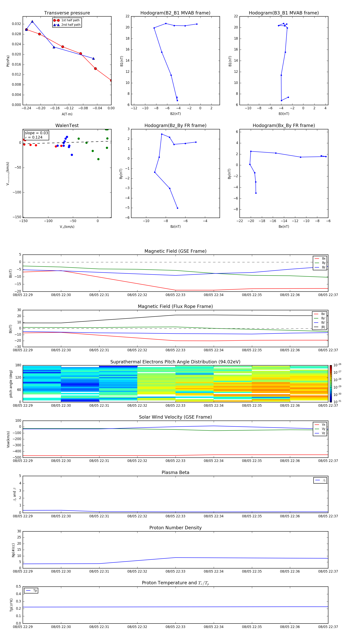Click the '2nd half path' legend entry
351x644 pixels.
67,25
